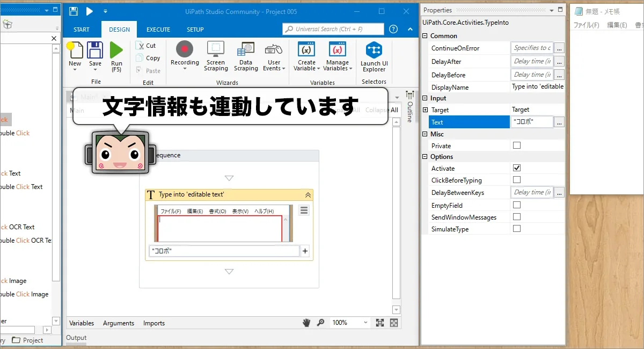Collapse the Options properties section
This screenshot has height=349, width=644.
(425, 156)
